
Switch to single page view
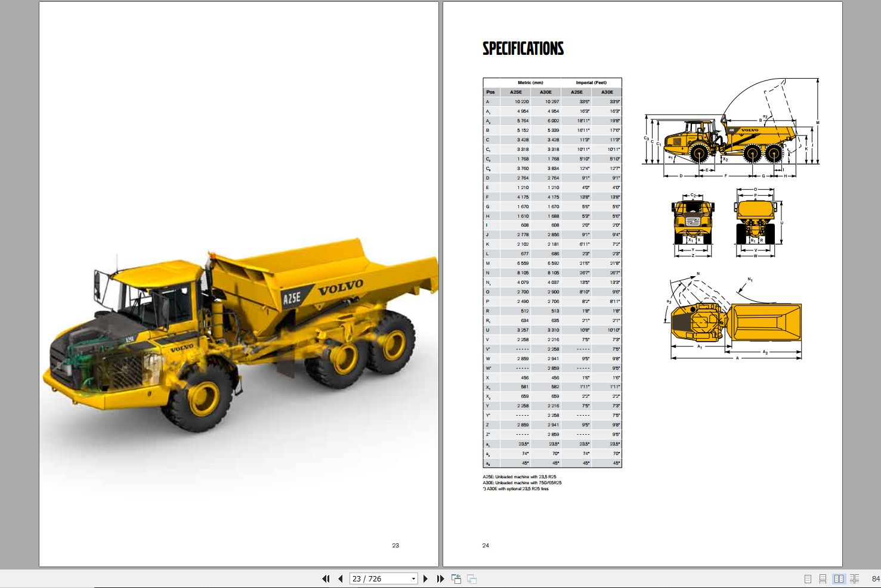808,578
